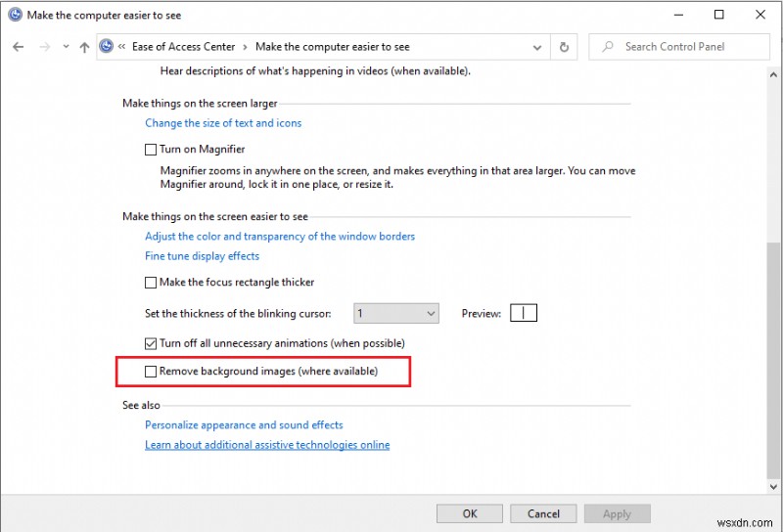Refresh the Control Panel page

[x=565, y=47]
